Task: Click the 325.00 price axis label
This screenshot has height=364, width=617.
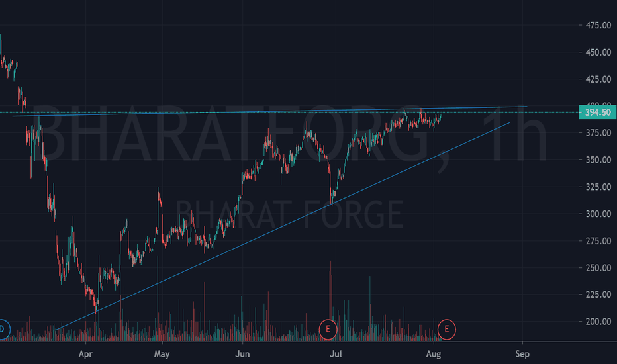Action: 598,187
